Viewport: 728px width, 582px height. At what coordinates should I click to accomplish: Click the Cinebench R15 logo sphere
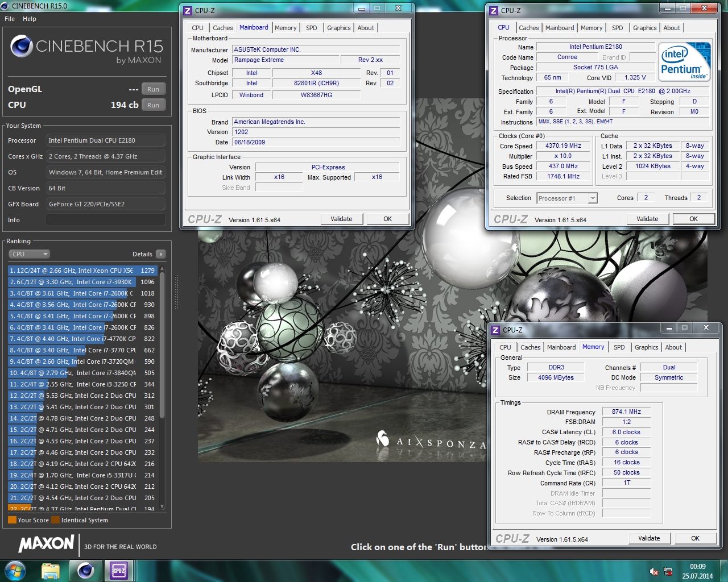[22, 47]
